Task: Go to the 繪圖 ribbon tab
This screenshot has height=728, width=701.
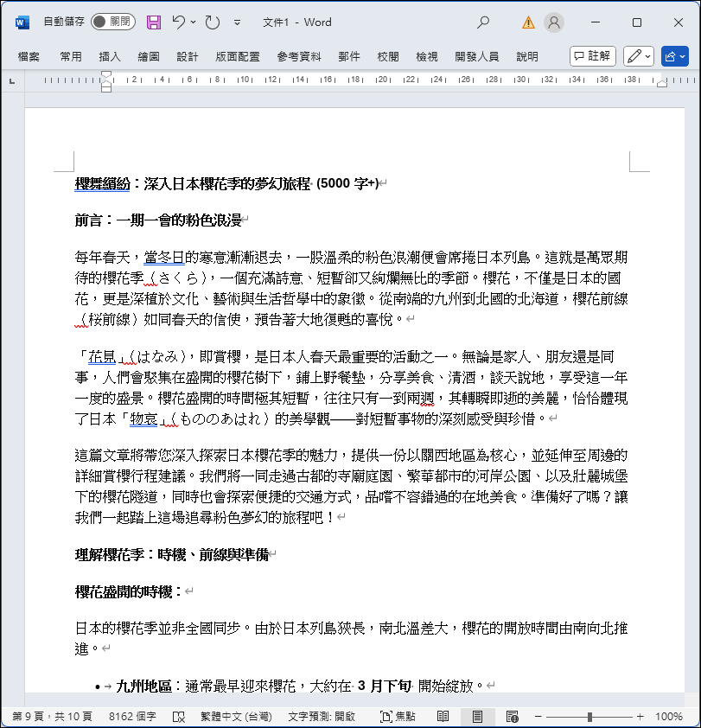Action: (149, 57)
